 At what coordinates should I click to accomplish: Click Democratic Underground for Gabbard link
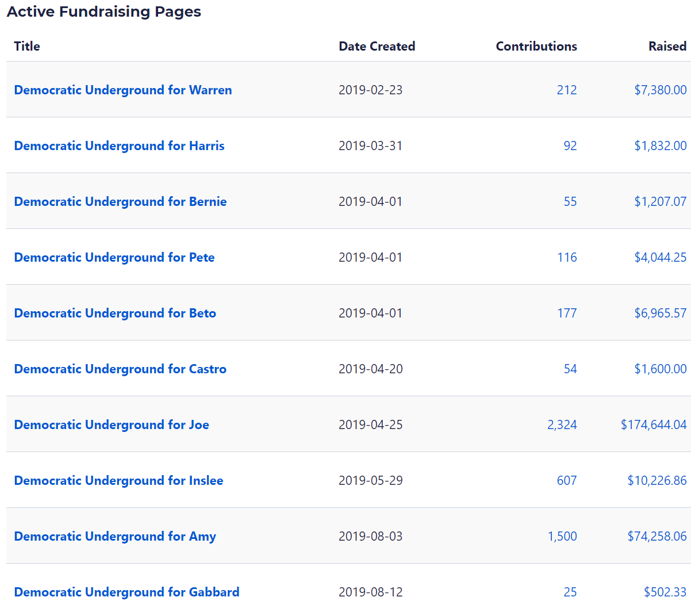point(126,592)
